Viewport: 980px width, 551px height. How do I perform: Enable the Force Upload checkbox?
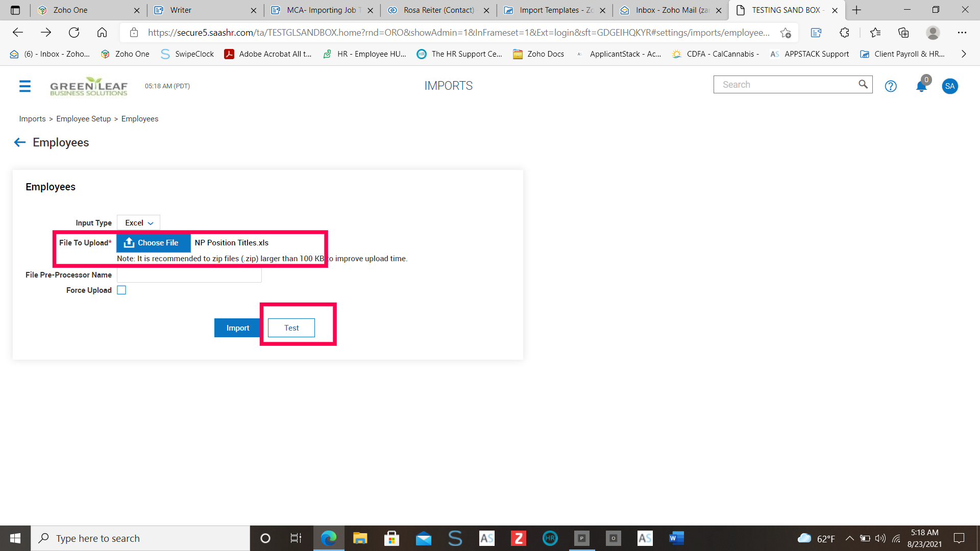pos(121,290)
